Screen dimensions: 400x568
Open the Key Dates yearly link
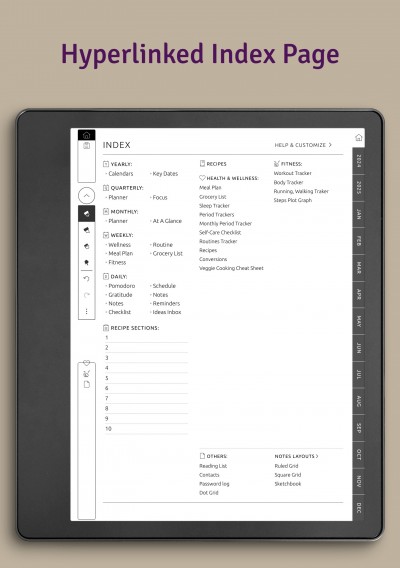pos(165,174)
